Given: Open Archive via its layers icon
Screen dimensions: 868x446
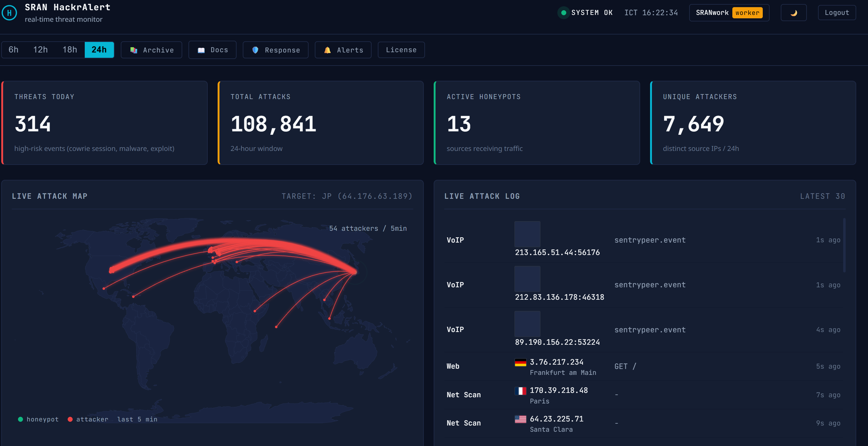Looking at the screenshot, I should point(133,50).
